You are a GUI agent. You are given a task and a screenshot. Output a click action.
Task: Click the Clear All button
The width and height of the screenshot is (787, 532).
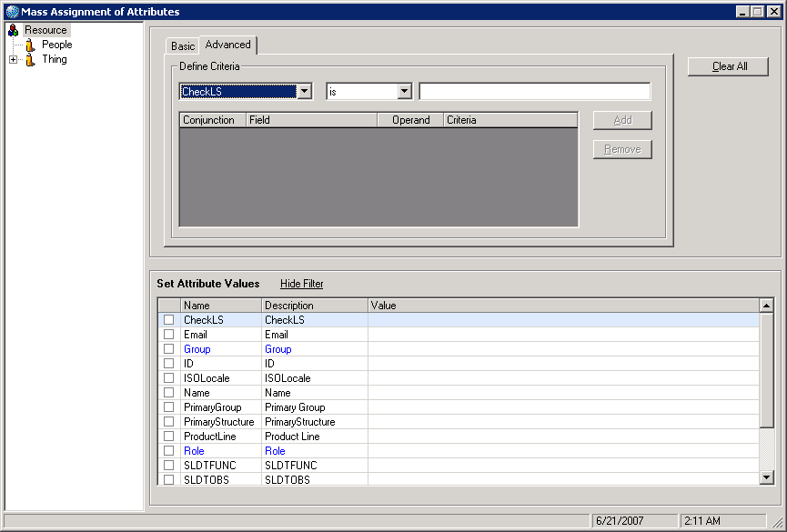[x=728, y=66]
